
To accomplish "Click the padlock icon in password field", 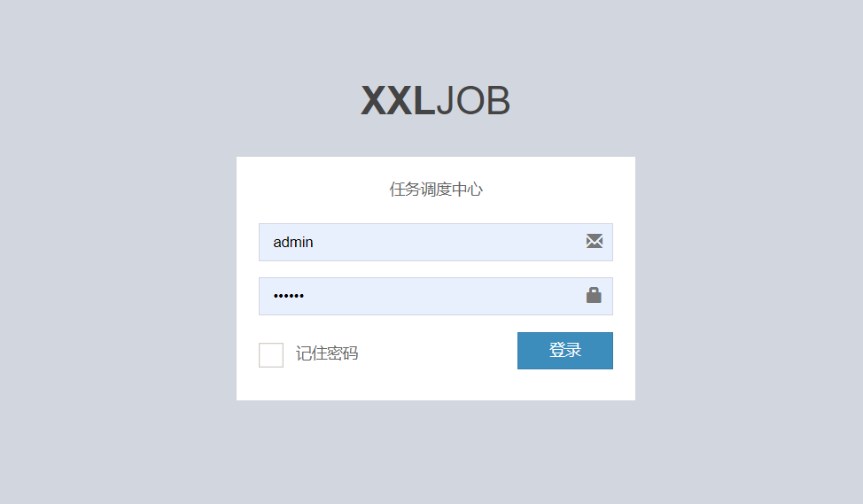I will point(594,295).
